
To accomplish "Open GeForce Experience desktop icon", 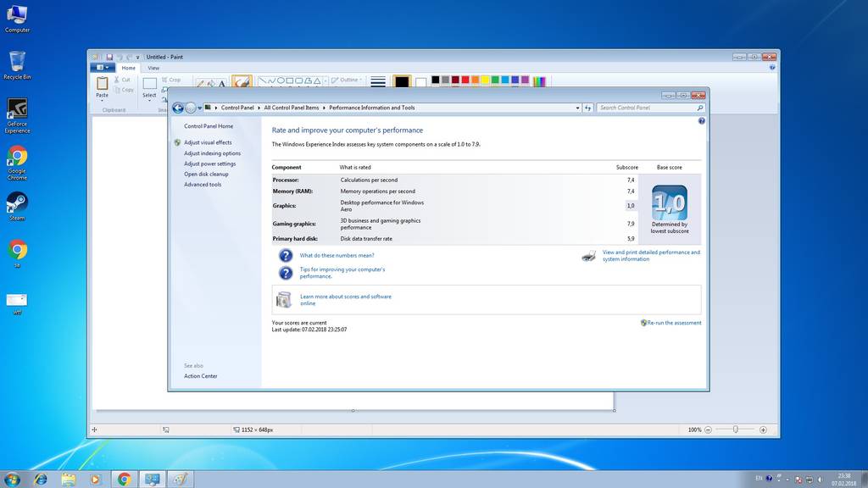I will pyautogui.click(x=17, y=109).
